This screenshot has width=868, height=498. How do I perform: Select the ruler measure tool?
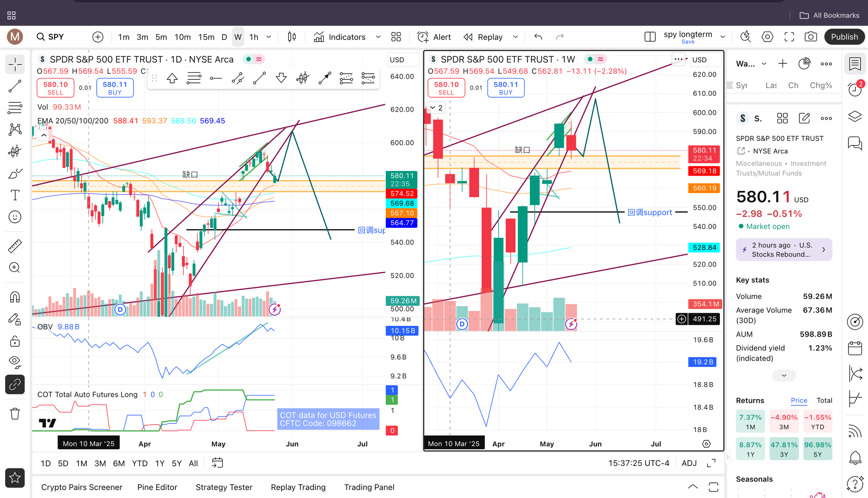[15, 246]
